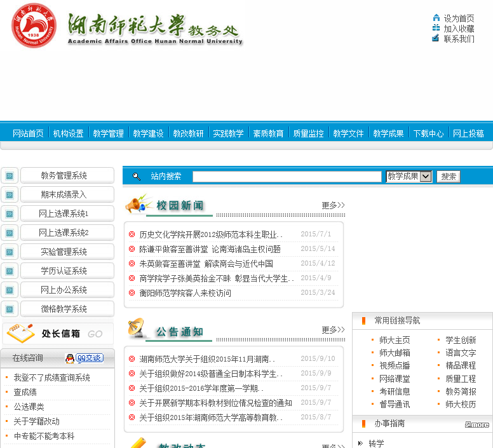Open the 教务管理系统 button

[67, 175]
